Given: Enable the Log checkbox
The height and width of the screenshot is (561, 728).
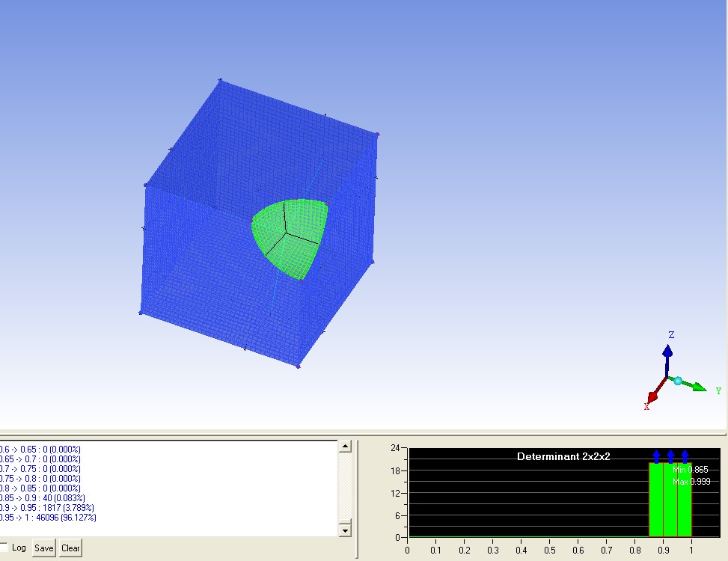Looking at the screenshot, I should click(4, 548).
